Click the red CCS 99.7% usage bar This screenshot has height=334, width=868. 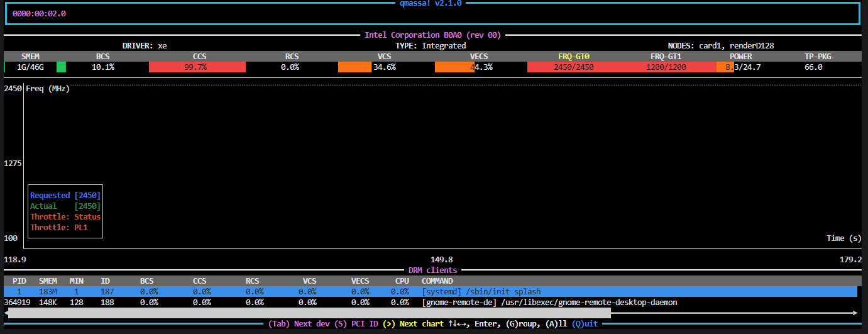197,67
